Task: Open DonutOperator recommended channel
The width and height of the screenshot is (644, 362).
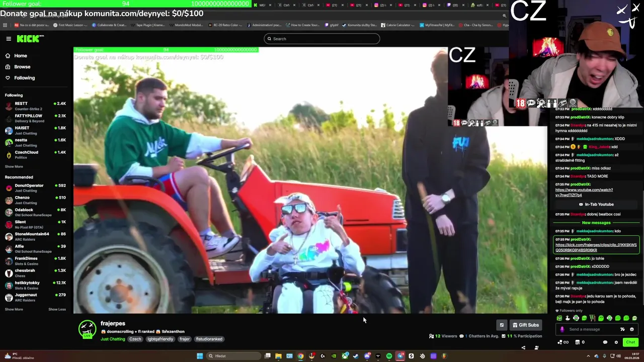Action: pyautogui.click(x=35, y=188)
